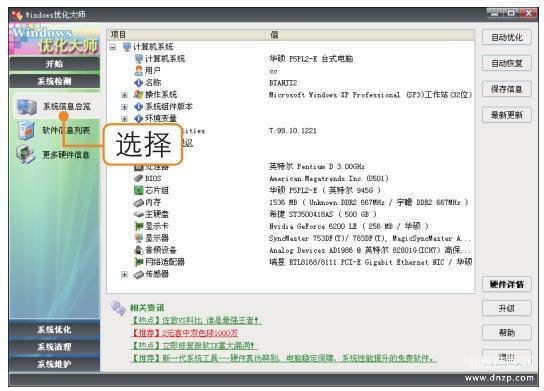Expand the 环境变量 tree node
Viewport: 544px width, 391px height.
pyautogui.click(x=124, y=119)
